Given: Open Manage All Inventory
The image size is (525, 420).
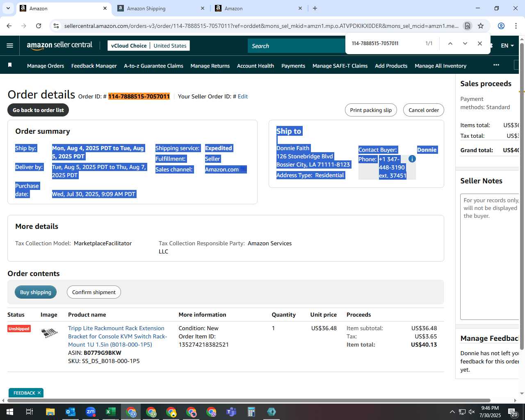Looking at the screenshot, I should 441,66.
